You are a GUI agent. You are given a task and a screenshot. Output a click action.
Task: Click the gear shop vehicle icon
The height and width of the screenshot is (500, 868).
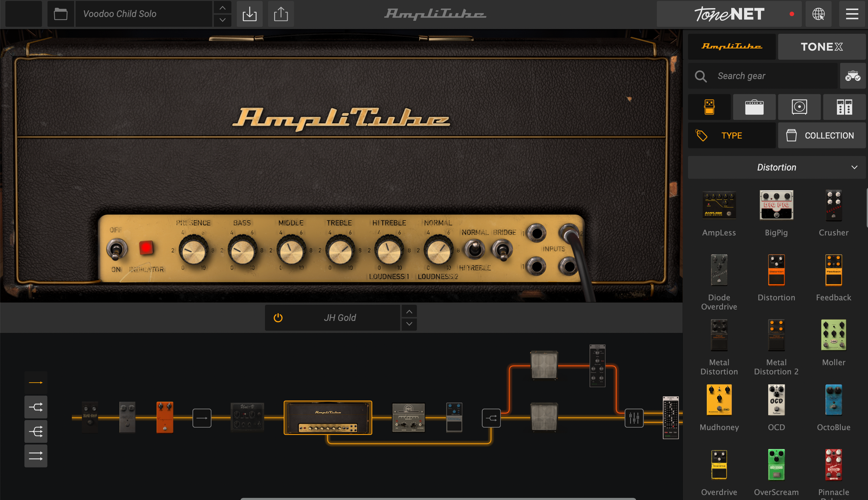852,76
